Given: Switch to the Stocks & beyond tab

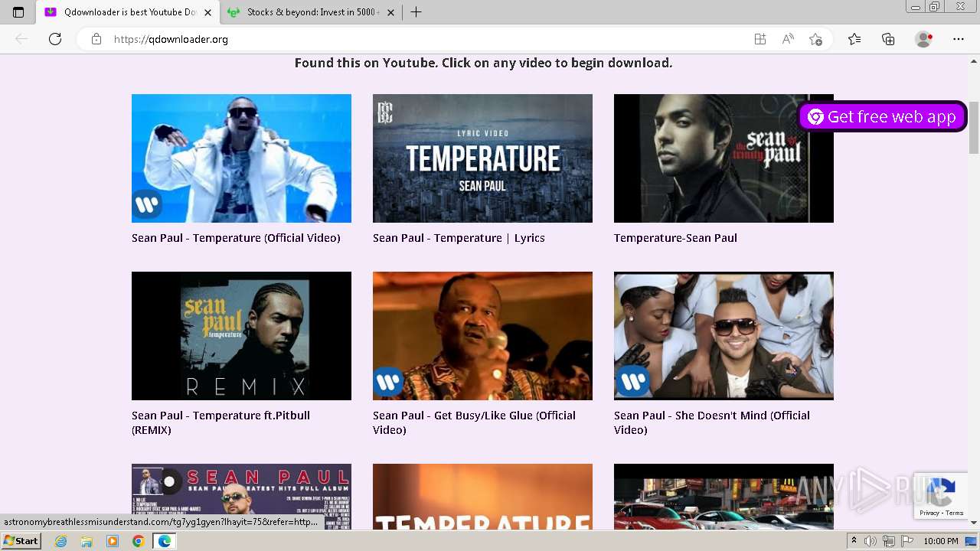Looking at the screenshot, I should click(310, 12).
